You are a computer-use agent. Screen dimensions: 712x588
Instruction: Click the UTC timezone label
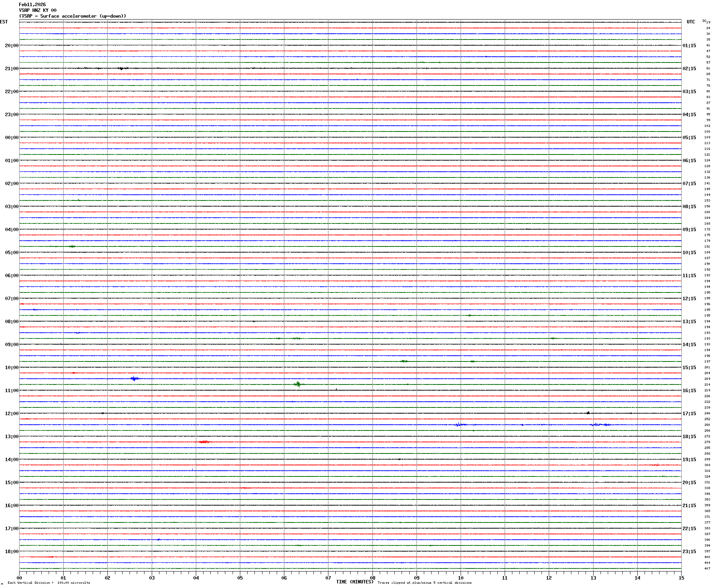tap(691, 22)
